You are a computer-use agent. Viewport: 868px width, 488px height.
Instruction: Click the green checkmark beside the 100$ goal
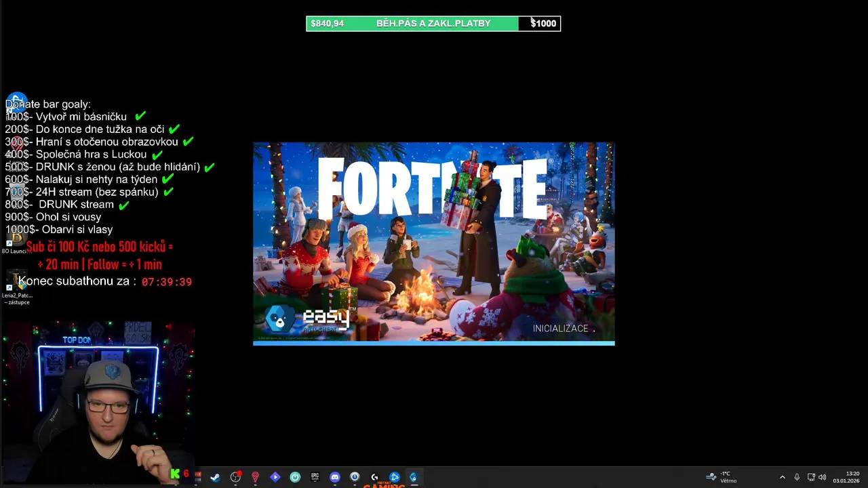tap(140, 117)
